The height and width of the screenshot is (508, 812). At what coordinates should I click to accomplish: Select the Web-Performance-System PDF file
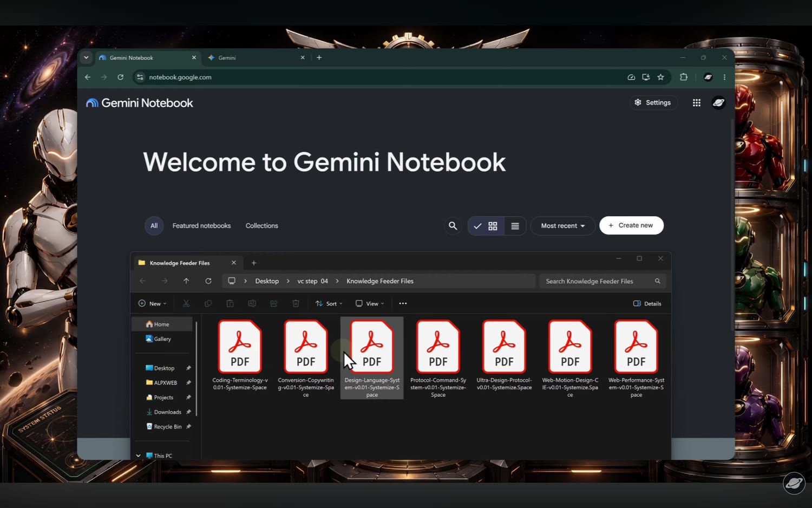pos(636,359)
